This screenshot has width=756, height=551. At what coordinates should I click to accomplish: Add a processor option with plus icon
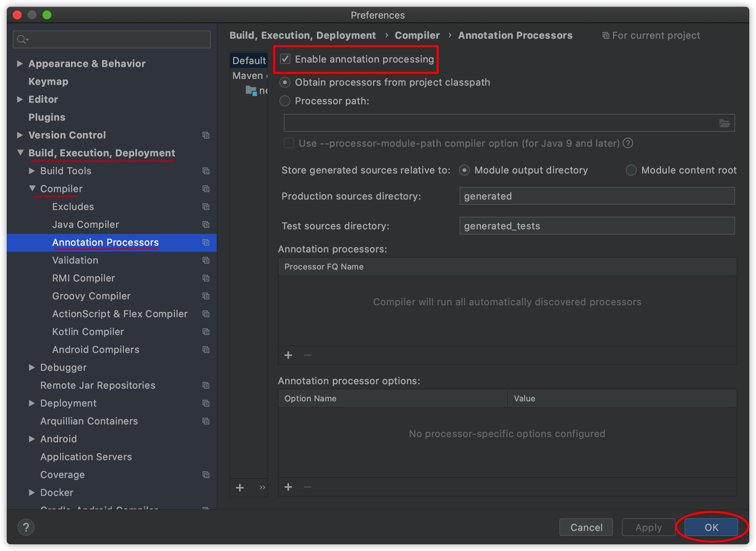(288, 487)
